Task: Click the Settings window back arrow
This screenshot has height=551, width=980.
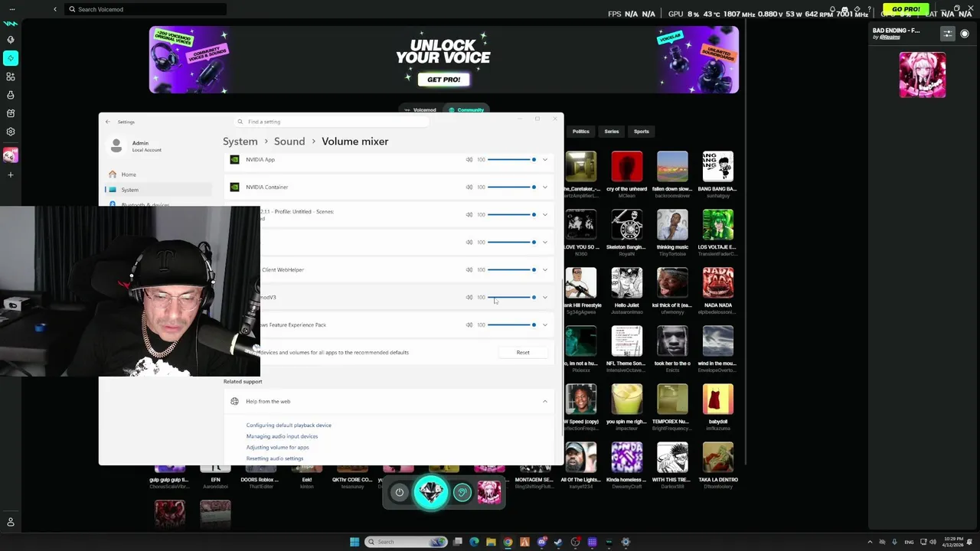Action: pos(108,122)
